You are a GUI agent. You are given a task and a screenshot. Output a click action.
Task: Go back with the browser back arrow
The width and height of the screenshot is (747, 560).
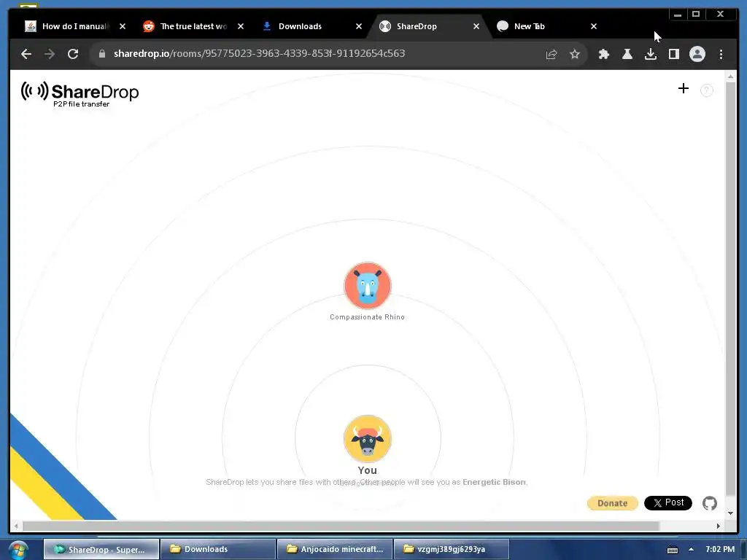(x=26, y=54)
